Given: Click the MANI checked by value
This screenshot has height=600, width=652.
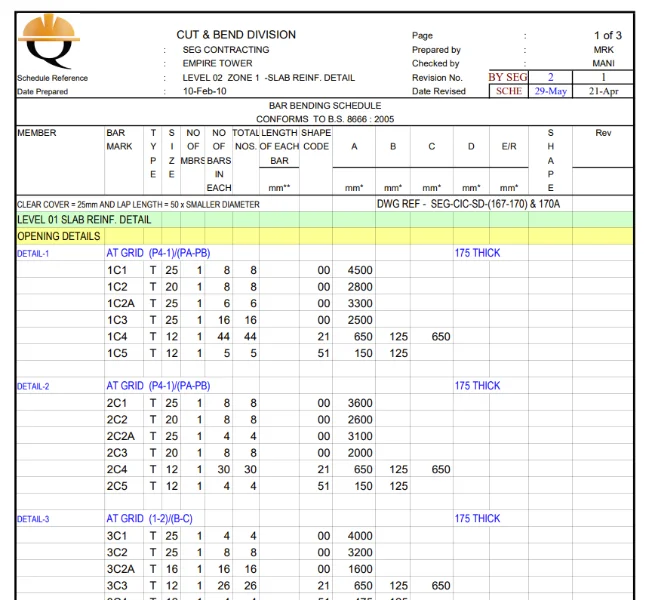Looking at the screenshot, I should tap(603, 63).
